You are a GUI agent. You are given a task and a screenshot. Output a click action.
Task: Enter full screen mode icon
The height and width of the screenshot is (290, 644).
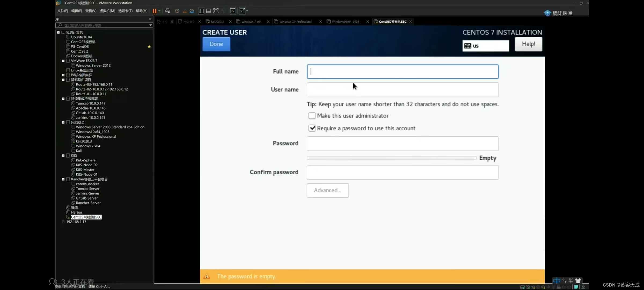pyautogui.click(x=216, y=11)
